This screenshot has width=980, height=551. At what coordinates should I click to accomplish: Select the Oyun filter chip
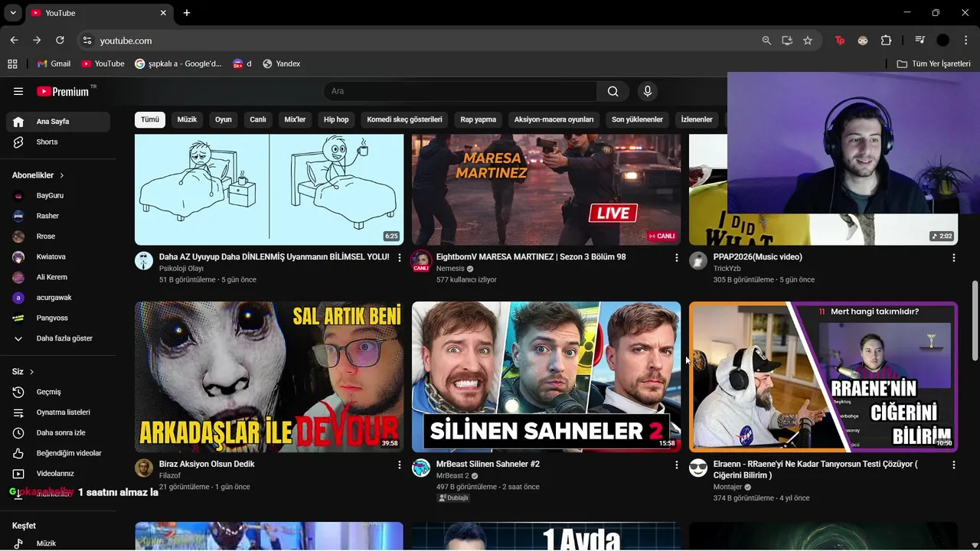223,119
